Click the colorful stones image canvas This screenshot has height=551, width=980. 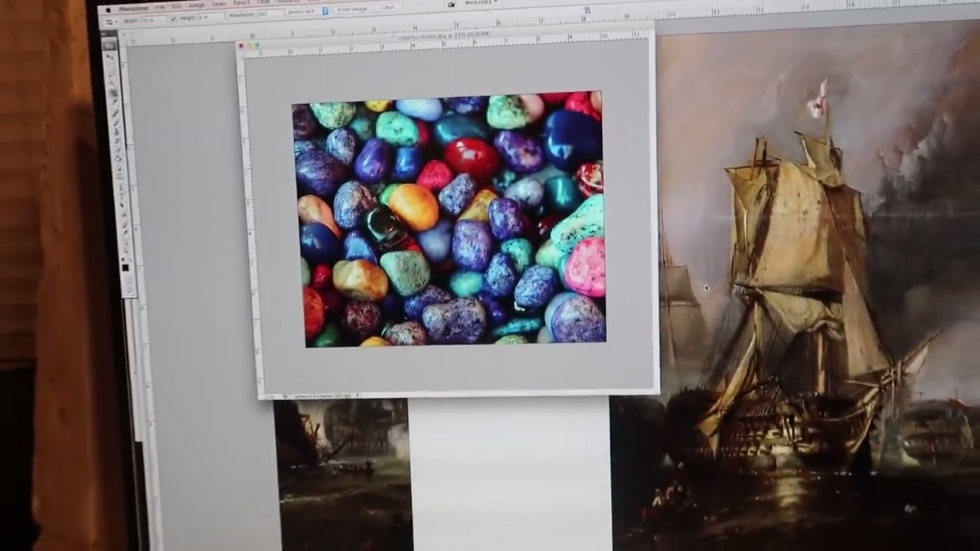click(449, 217)
